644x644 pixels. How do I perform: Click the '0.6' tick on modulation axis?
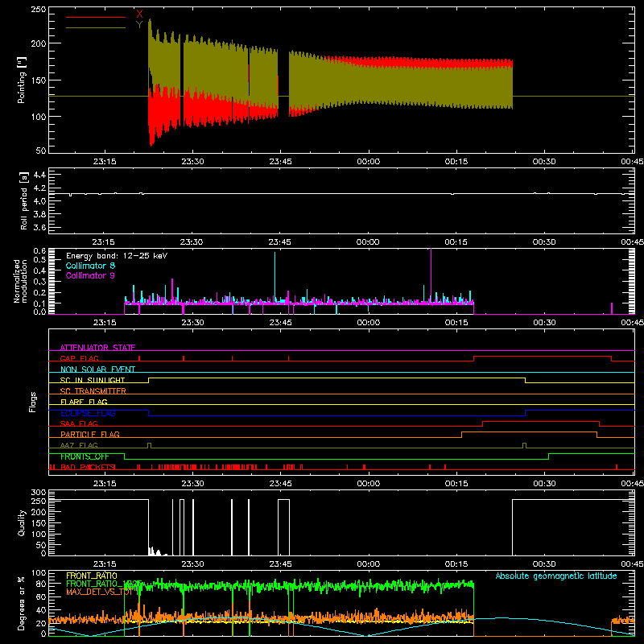pyautogui.click(x=39, y=250)
